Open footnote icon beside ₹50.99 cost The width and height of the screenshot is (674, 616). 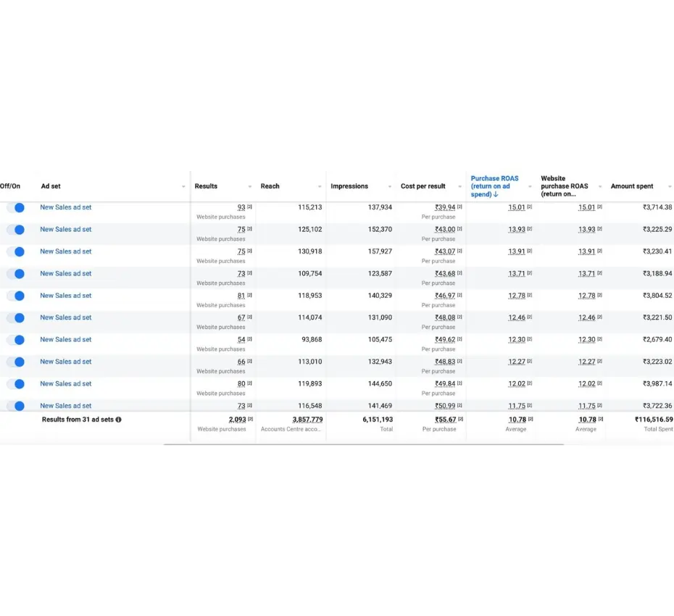(459, 405)
